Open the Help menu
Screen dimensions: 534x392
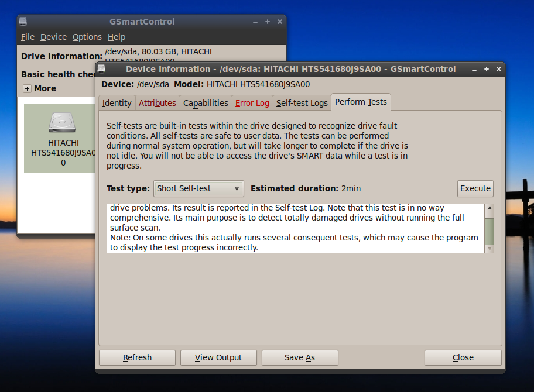click(x=116, y=37)
